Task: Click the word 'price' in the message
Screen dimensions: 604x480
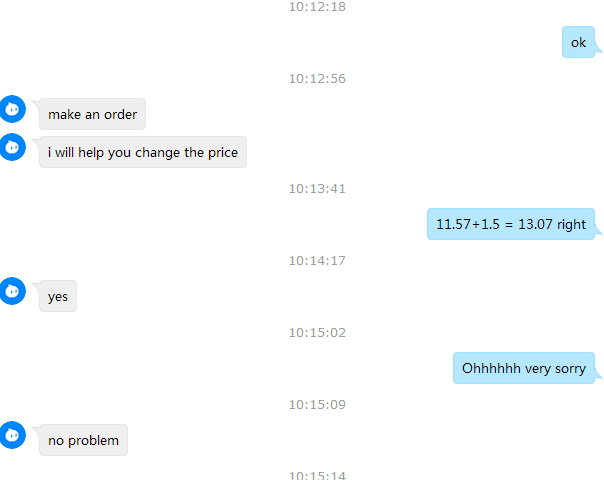Action: (x=223, y=153)
